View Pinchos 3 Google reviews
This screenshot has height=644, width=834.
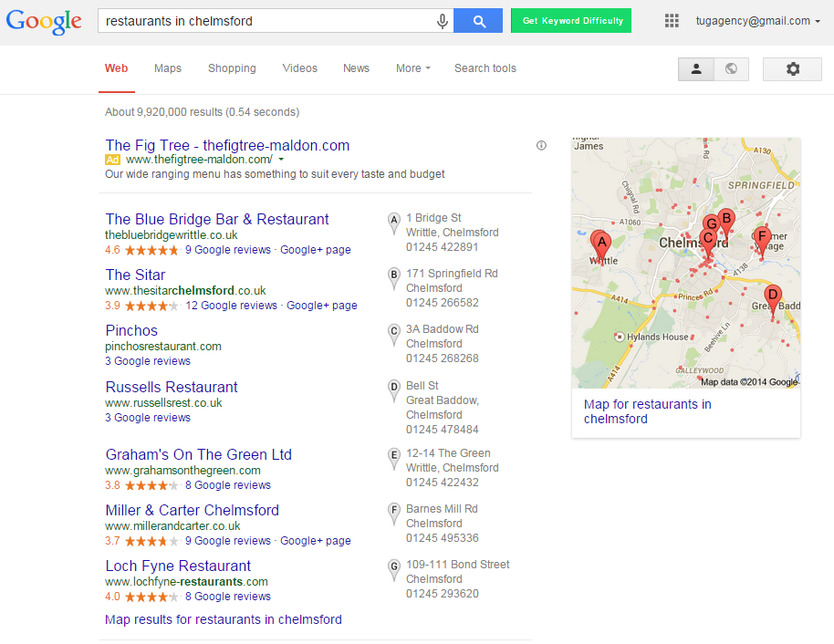(148, 361)
